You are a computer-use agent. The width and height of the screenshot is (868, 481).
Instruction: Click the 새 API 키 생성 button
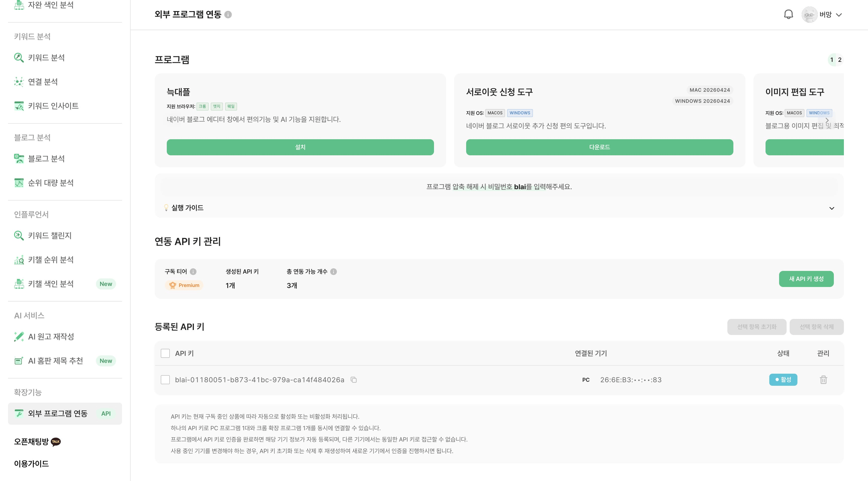coord(806,279)
